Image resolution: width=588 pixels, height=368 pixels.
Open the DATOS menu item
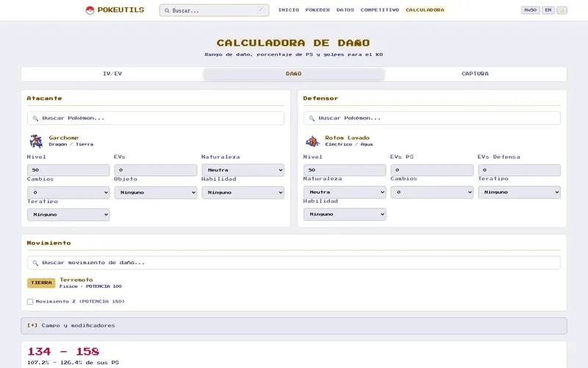click(345, 10)
